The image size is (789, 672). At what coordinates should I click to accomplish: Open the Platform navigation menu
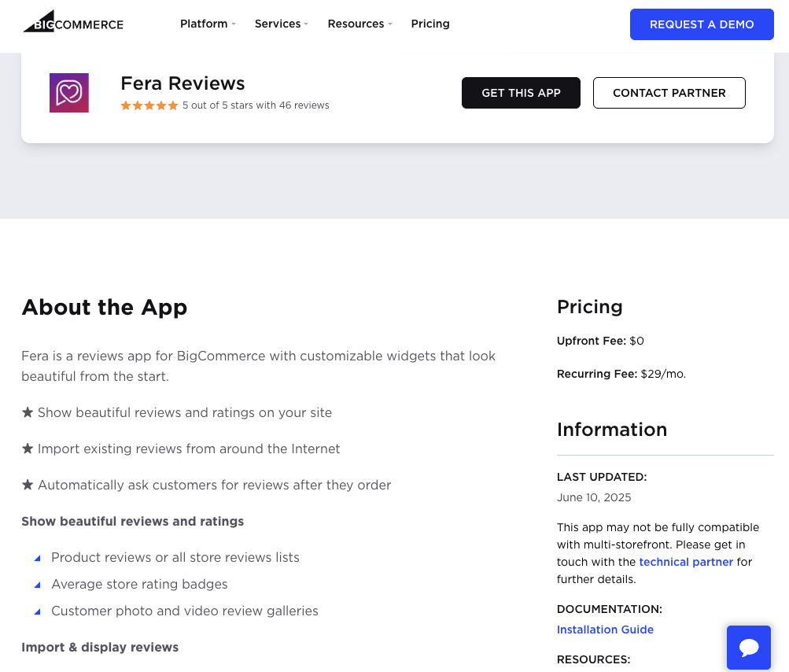pyautogui.click(x=204, y=24)
